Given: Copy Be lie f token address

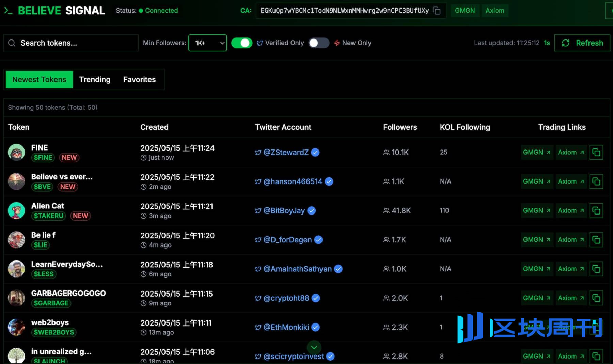Looking at the screenshot, I should click(x=596, y=240).
